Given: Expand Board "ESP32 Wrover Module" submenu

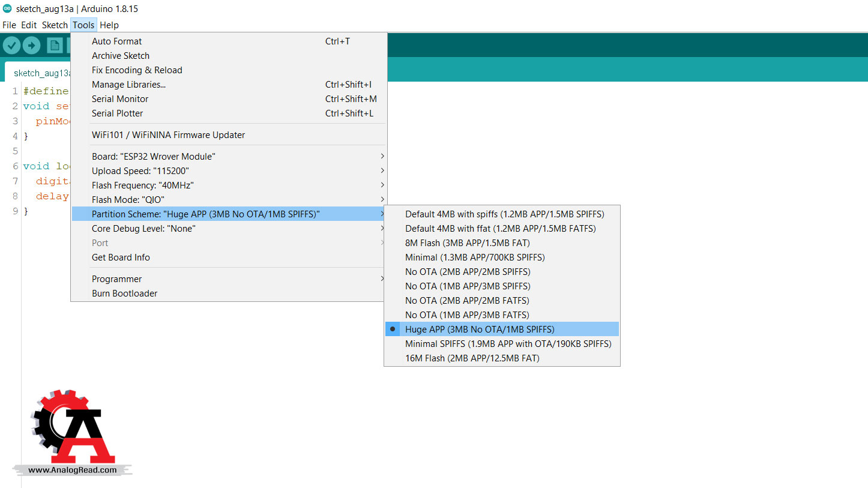Looking at the screenshot, I should pos(229,157).
